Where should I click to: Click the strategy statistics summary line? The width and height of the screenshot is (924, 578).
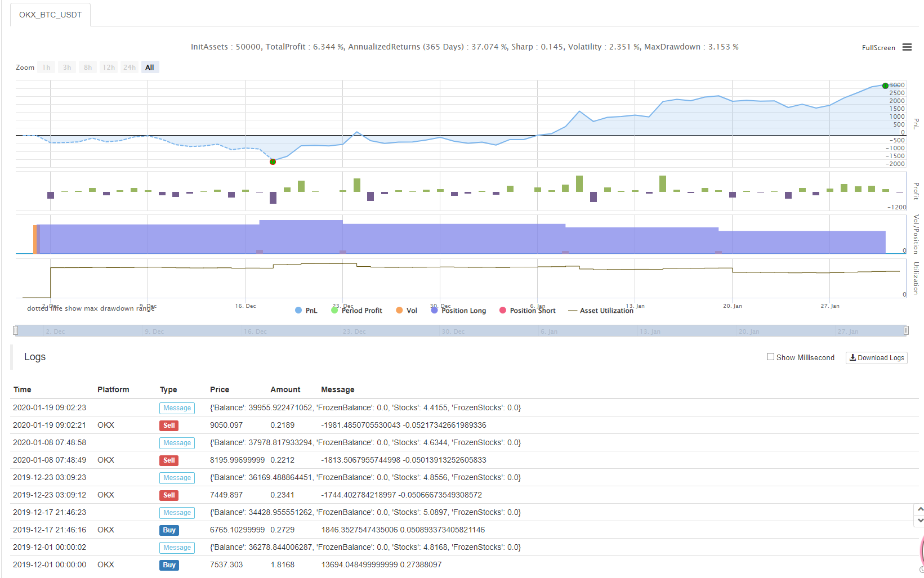coord(465,47)
